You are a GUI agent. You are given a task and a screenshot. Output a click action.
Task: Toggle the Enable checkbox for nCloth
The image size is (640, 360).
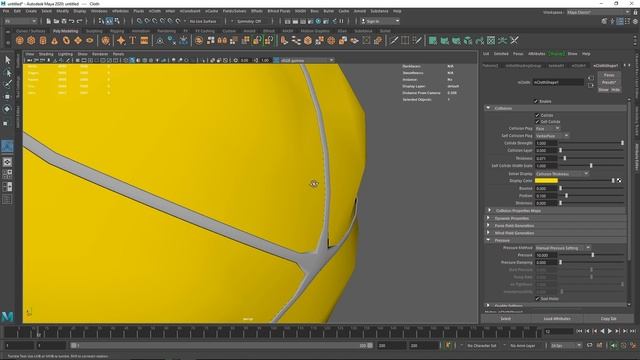(x=536, y=101)
